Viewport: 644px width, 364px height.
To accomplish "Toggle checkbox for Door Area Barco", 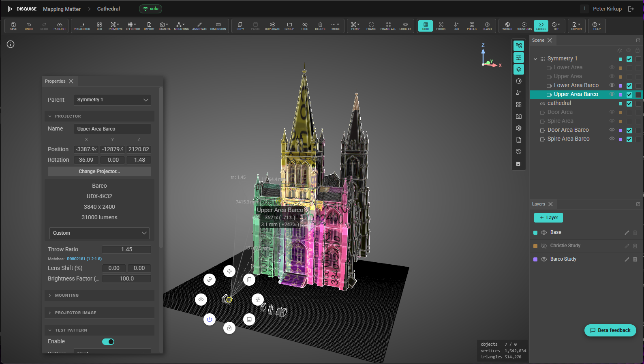I will 629,131.
